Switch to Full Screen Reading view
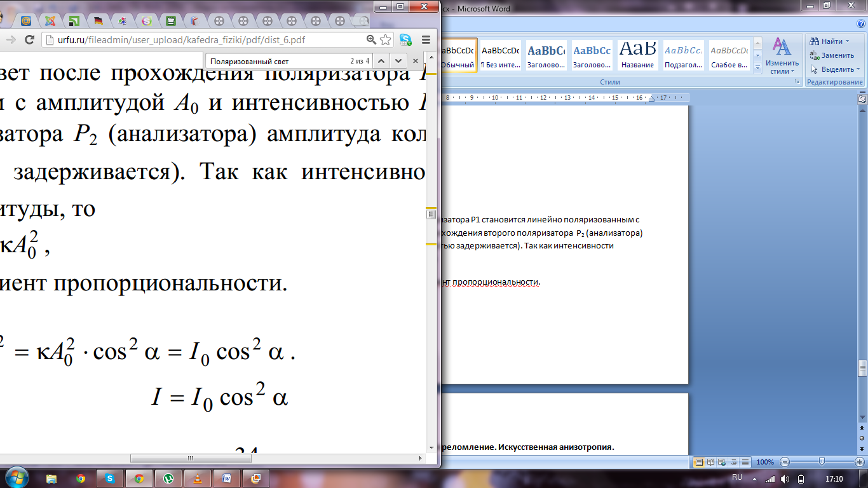Image resolution: width=868 pixels, height=488 pixels. coord(710,462)
